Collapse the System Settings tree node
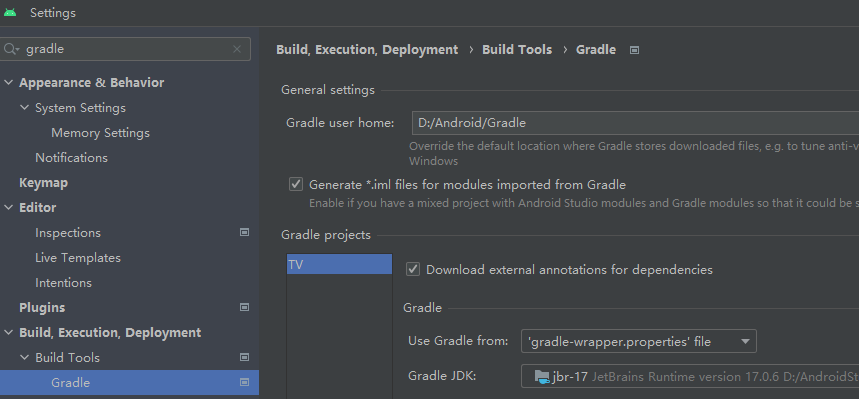The height and width of the screenshot is (399, 859). click(24, 107)
